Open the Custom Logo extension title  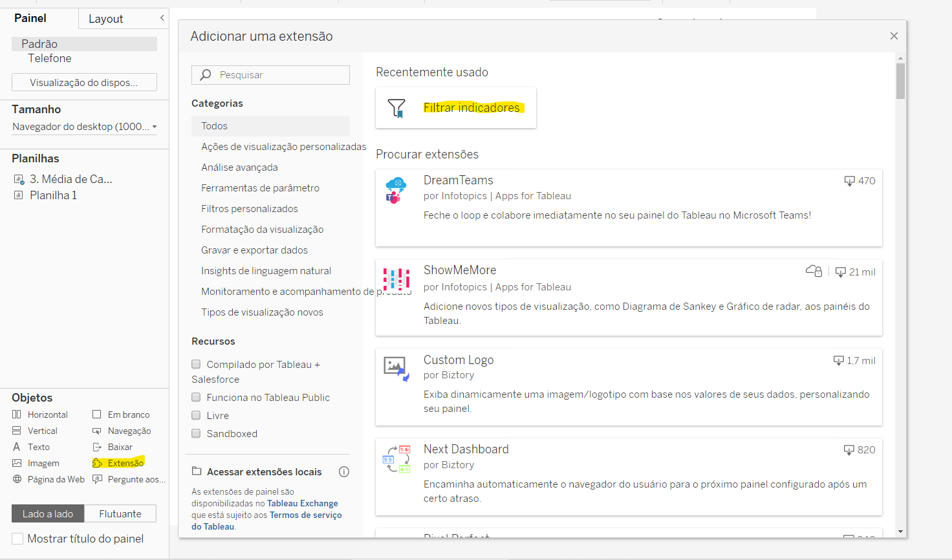click(x=459, y=360)
